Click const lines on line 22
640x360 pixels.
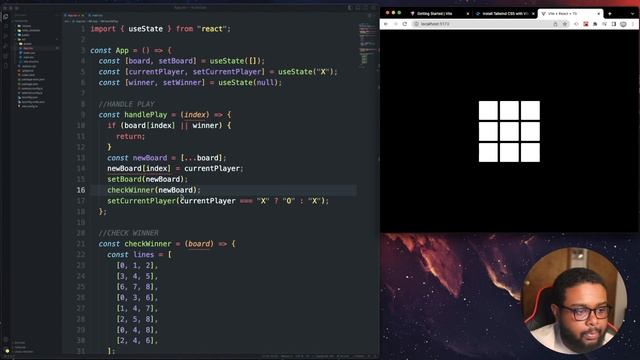[x=131, y=255]
